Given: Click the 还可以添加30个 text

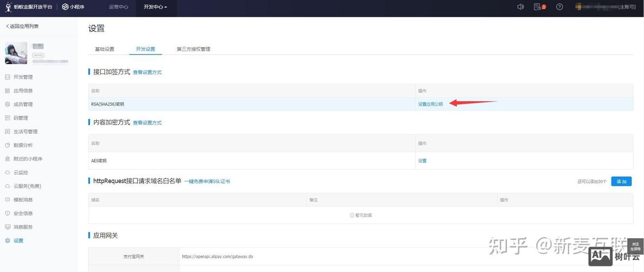Looking at the screenshot, I should tap(592, 181).
